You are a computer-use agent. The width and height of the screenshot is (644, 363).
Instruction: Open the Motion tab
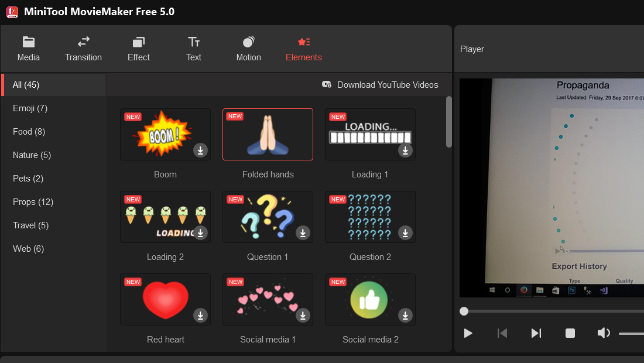coord(248,49)
